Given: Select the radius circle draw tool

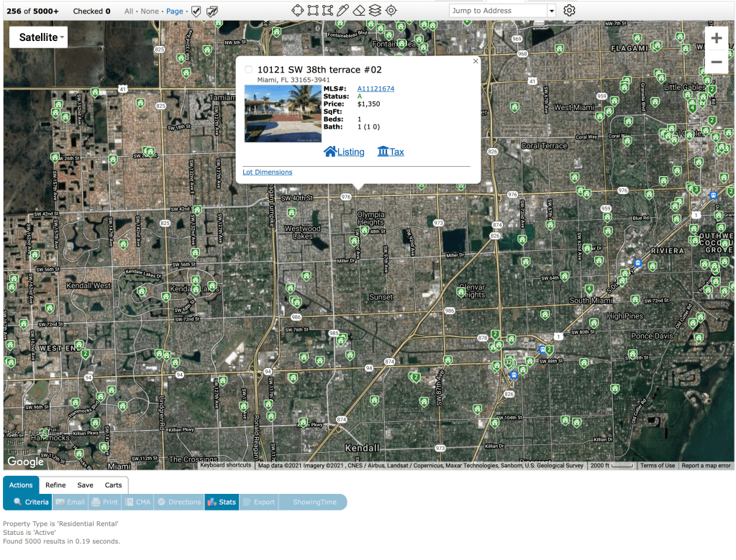Looking at the screenshot, I should (297, 10).
